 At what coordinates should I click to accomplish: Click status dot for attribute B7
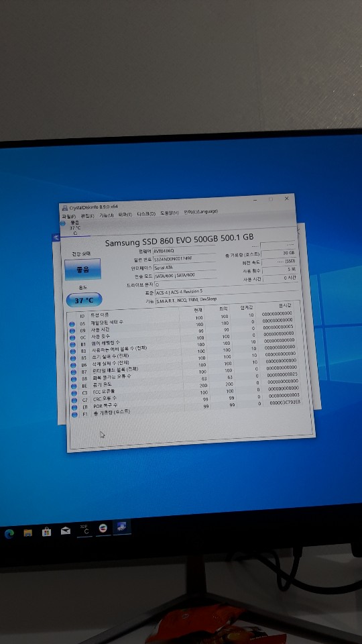point(74,373)
